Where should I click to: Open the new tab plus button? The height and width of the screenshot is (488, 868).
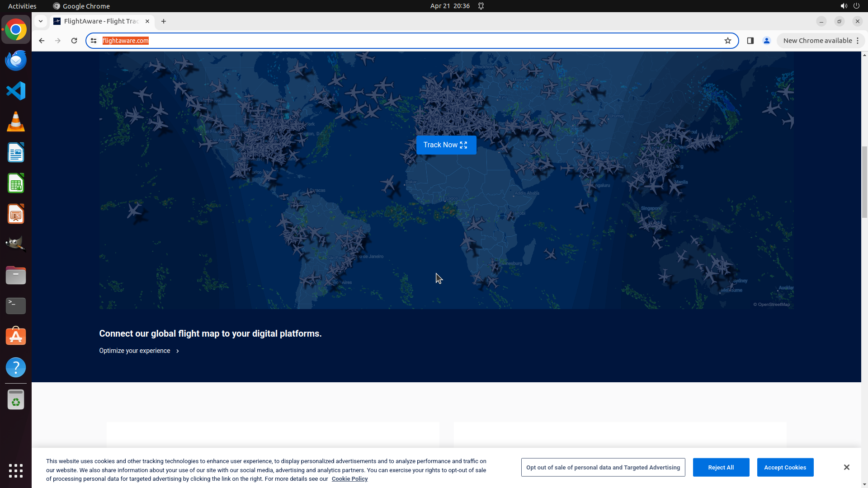tap(164, 21)
